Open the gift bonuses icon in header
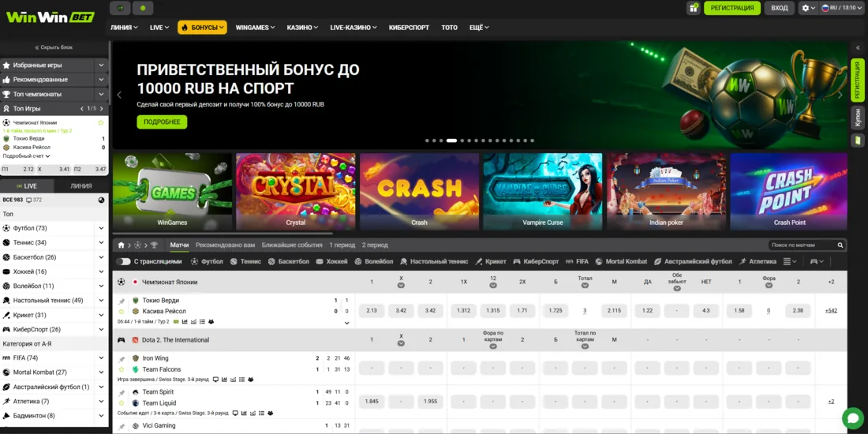This screenshot has width=868, height=434. point(693,8)
